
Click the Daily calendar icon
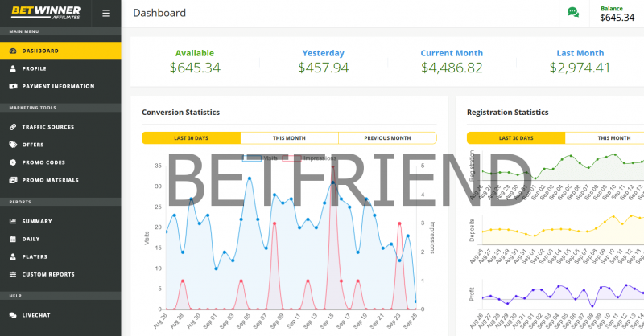(x=13, y=239)
